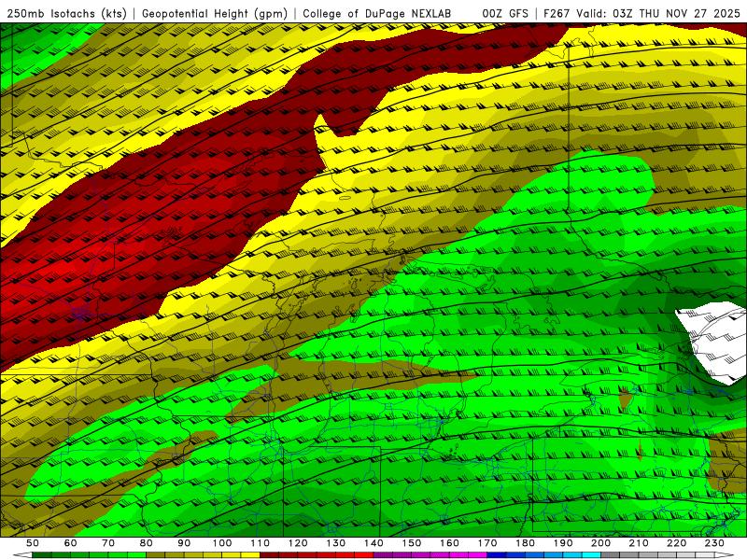Select the dark maroon swatch beginning at 110
Image resolution: width=747 pixels, height=560 pixels.
(269, 555)
